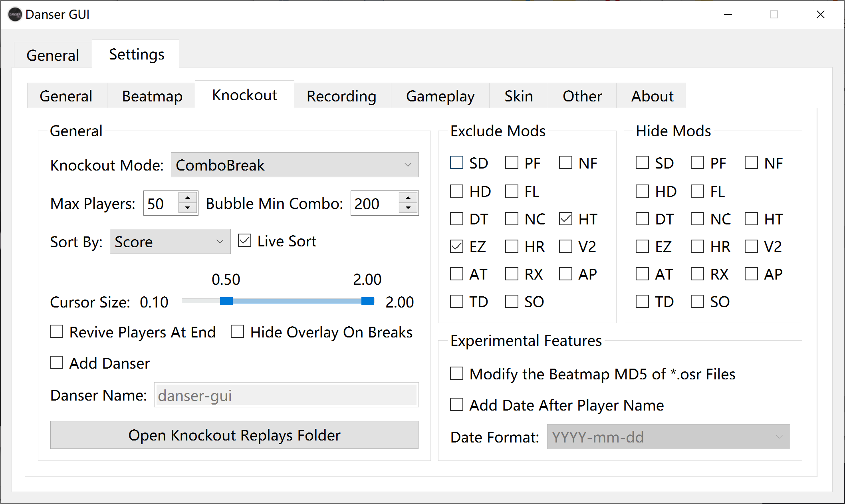This screenshot has height=504, width=845.
Task: Enable Revive Players At End
Action: click(57, 332)
